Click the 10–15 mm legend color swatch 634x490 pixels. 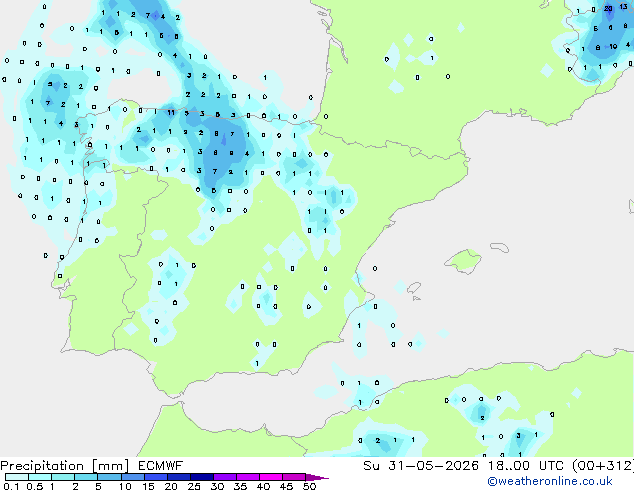click(132, 477)
